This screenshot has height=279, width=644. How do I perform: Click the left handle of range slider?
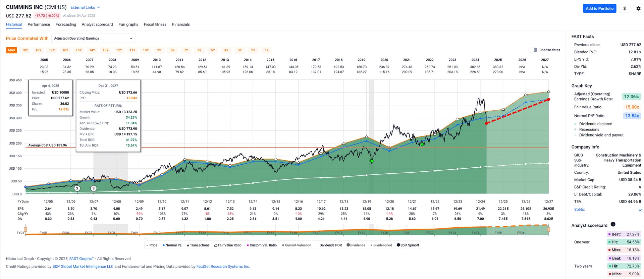pos(25,229)
